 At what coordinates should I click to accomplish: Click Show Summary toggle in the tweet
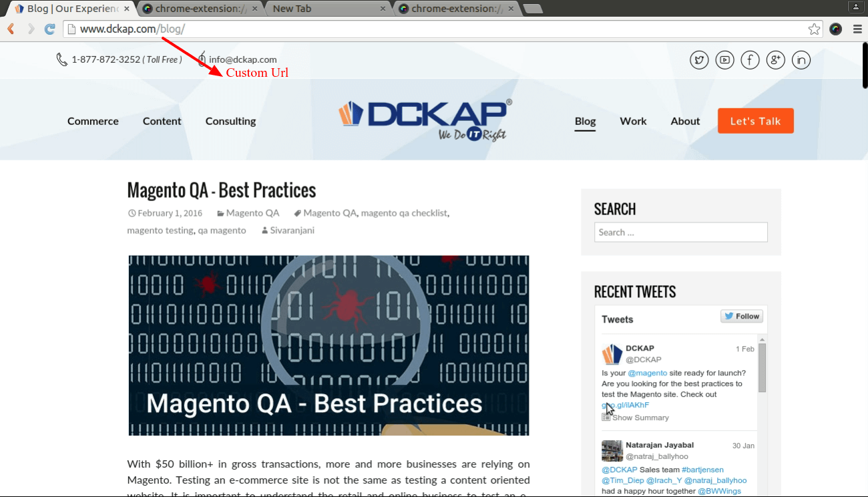(x=634, y=417)
